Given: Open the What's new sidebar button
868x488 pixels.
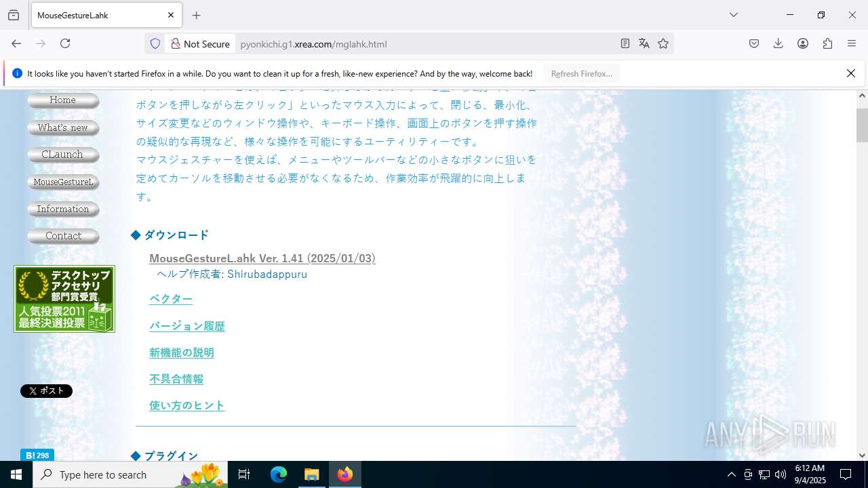Looking at the screenshot, I should (x=63, y=128).
